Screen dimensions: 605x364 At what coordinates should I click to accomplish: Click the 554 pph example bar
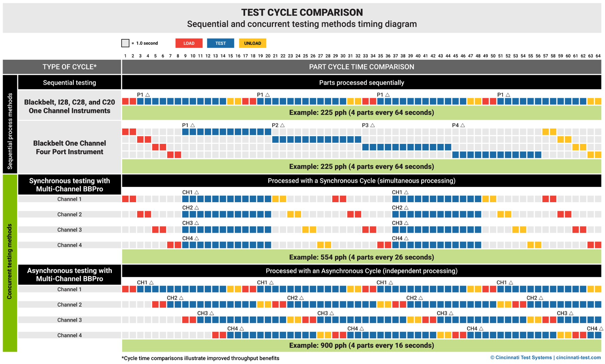coord(361,257)
